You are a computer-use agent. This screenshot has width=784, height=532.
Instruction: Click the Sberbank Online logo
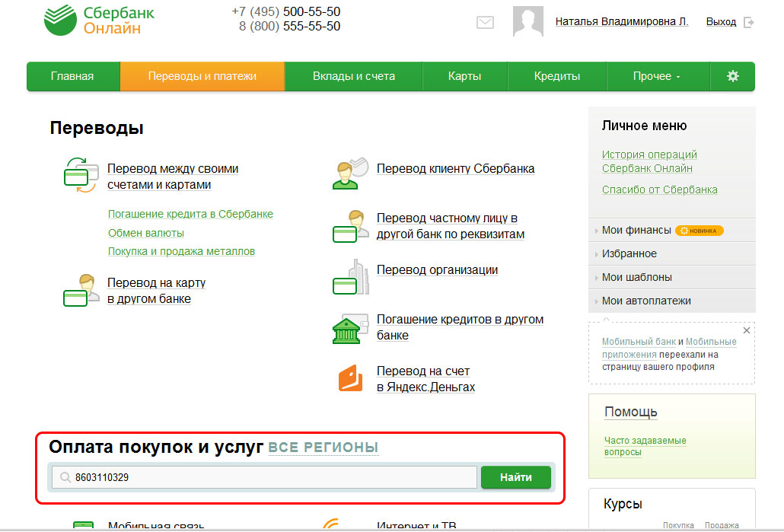[99, 20]
